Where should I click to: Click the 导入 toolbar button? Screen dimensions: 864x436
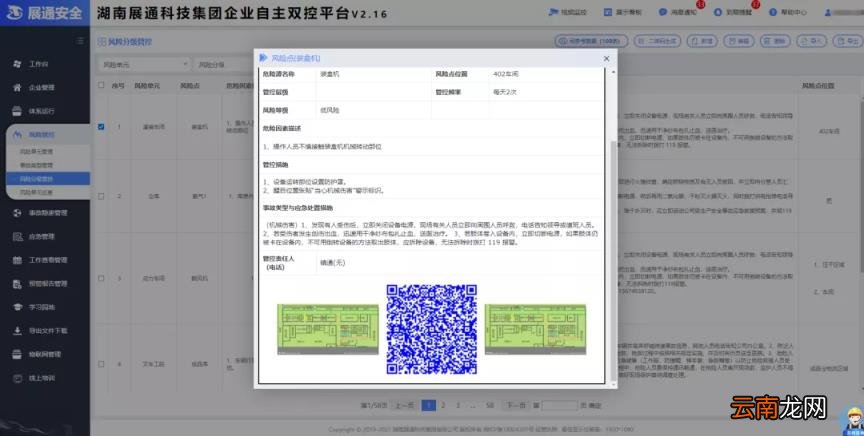click(x=811, y=41)
